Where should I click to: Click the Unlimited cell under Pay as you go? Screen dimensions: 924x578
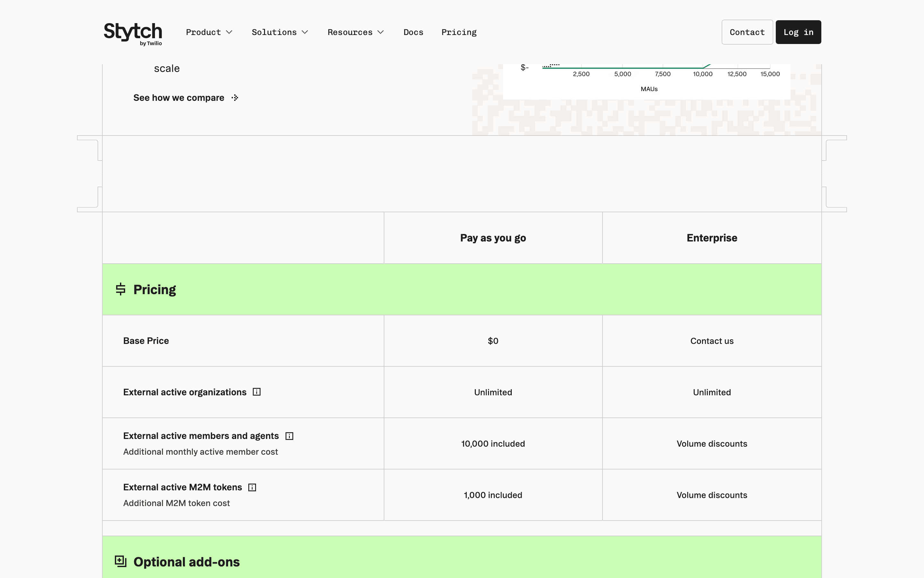pos(493,392)
